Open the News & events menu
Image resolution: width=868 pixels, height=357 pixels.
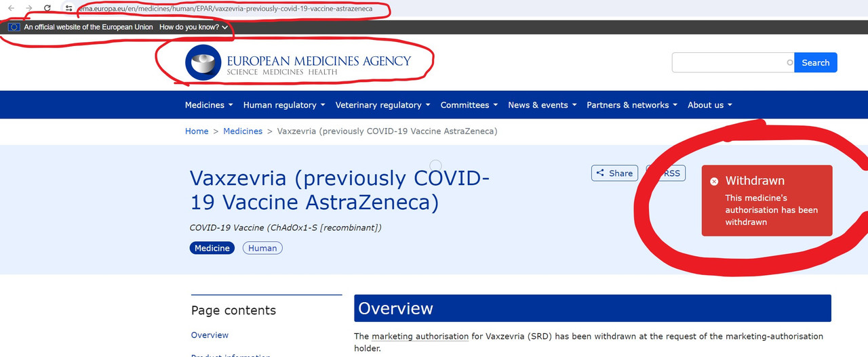pyautogui.click(x=542, y=105)
